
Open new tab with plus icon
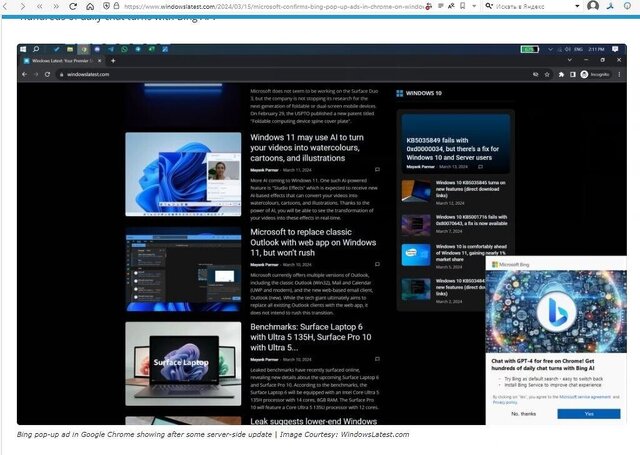tap(113, 61)
